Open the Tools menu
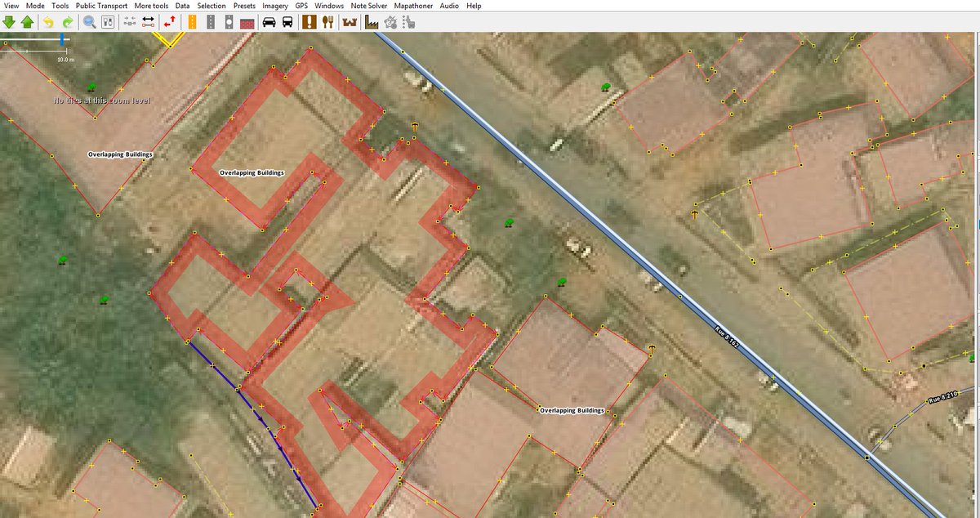 [x=60, y=6]
